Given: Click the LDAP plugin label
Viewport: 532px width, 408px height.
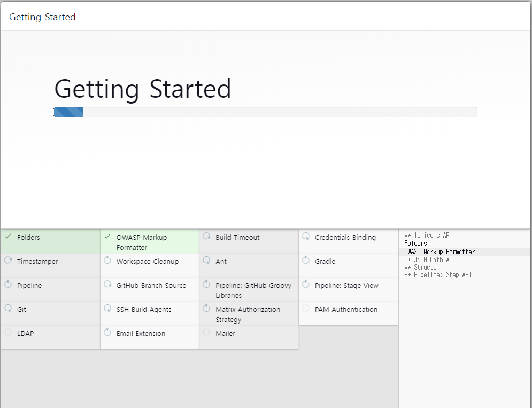Looking at the screenshot, I should tap(26, 334).
